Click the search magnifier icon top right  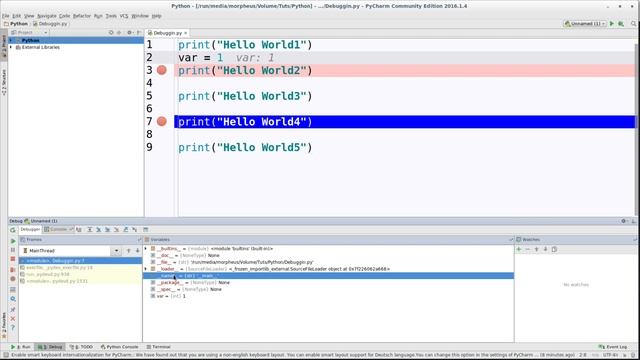click(634, 24)
